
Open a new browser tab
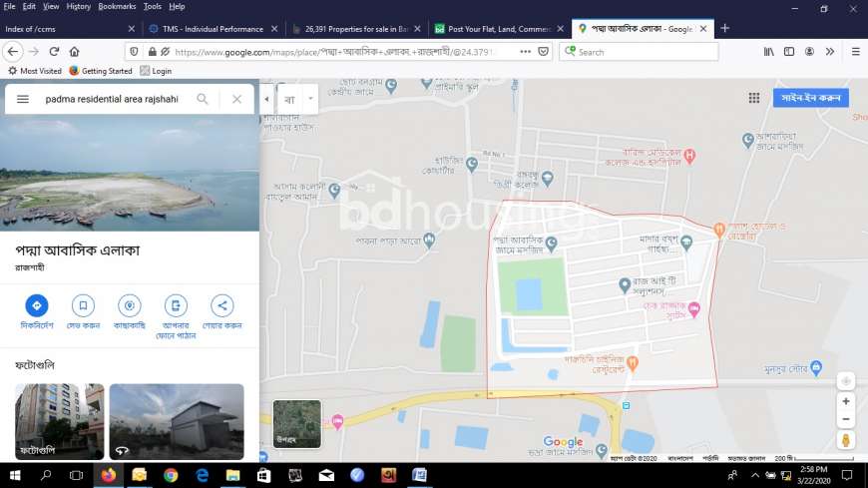click(x=724, y=28)
